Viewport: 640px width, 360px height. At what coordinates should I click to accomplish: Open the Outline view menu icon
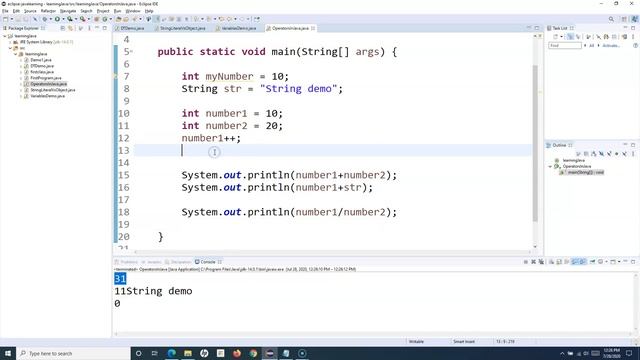[633, 154]
